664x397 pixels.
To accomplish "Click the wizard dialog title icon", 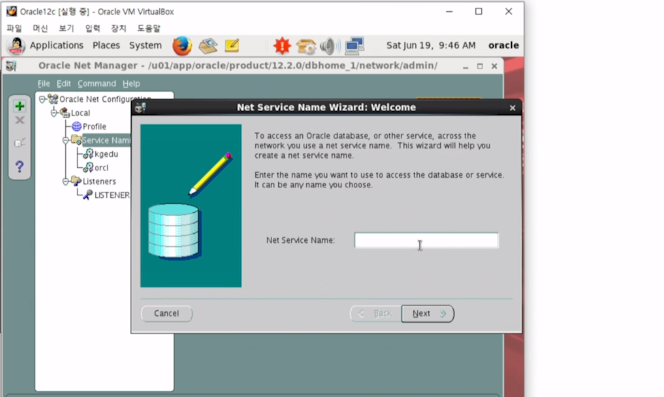I will click(140, 108).
